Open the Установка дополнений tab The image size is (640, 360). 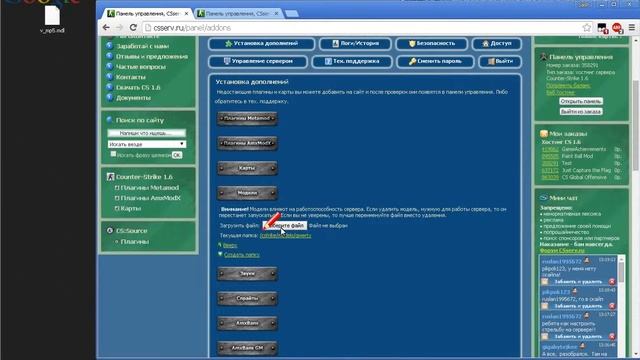[261, 44]
